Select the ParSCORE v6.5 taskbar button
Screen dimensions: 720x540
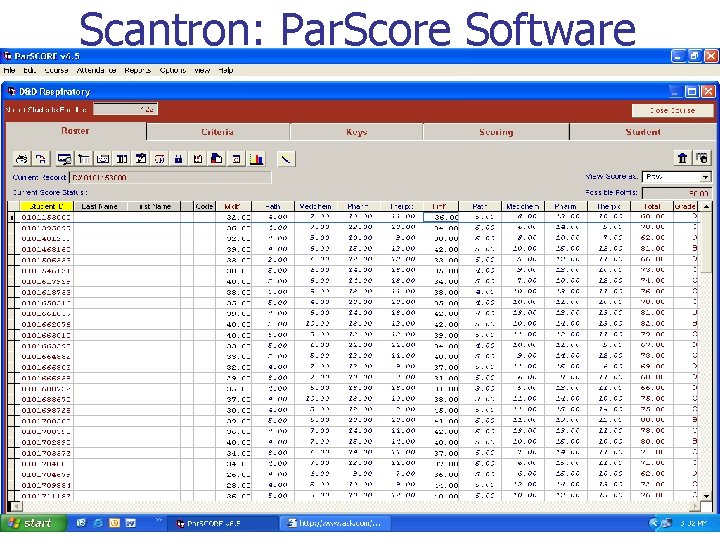point(222,523)
